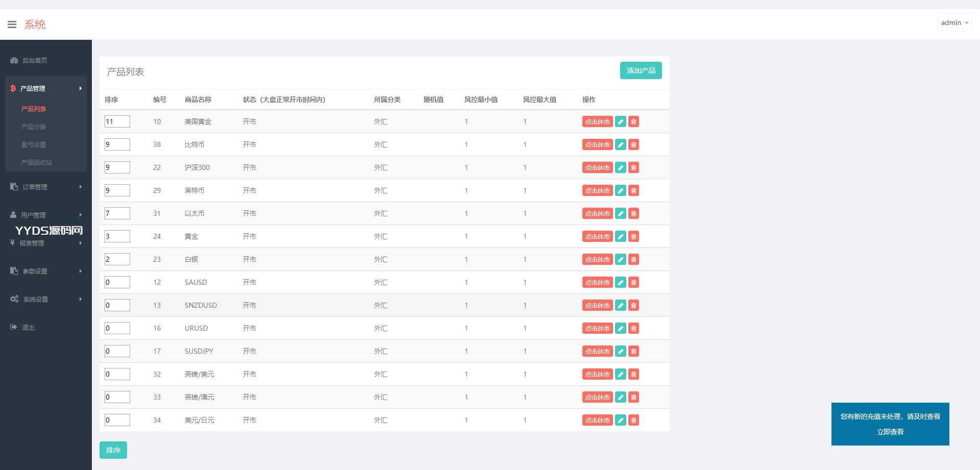The width and height of the screenshot is (980, 470).
Task: Expand the 系统设置 sidebar menu
Action: (x=45, y=299)
